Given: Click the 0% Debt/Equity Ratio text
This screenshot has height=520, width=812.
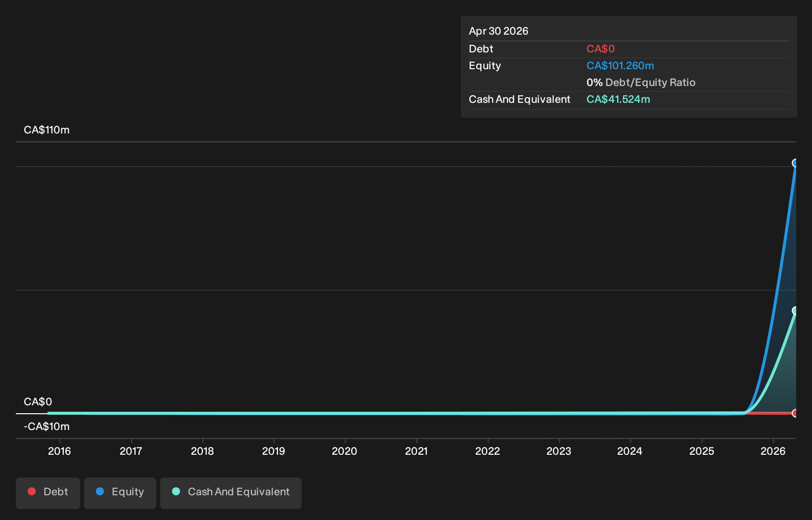Looking at the screenshot, I should pyautogui.click(x=641, y=83).
